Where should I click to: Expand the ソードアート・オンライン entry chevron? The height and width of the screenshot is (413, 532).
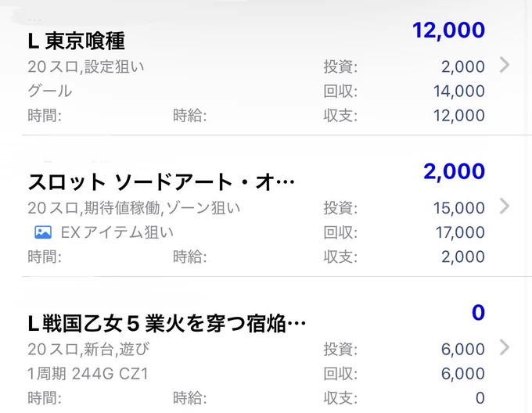point(505,206)
